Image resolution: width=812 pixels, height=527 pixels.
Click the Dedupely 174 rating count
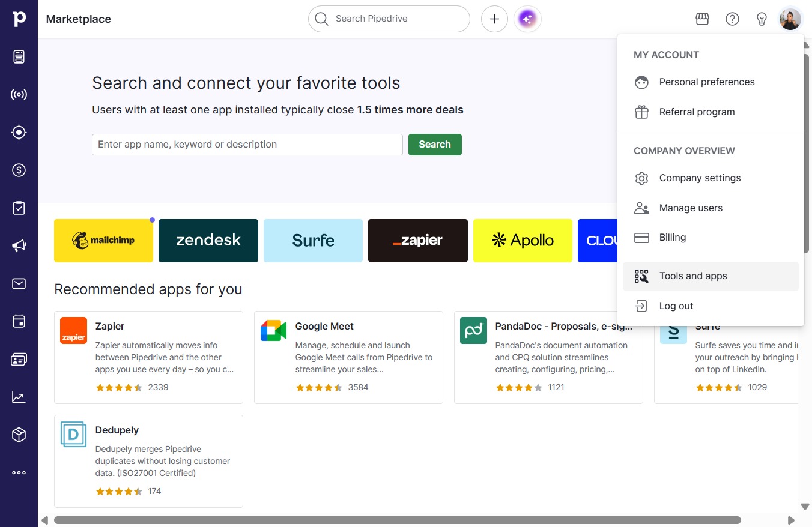pos(154,492)
